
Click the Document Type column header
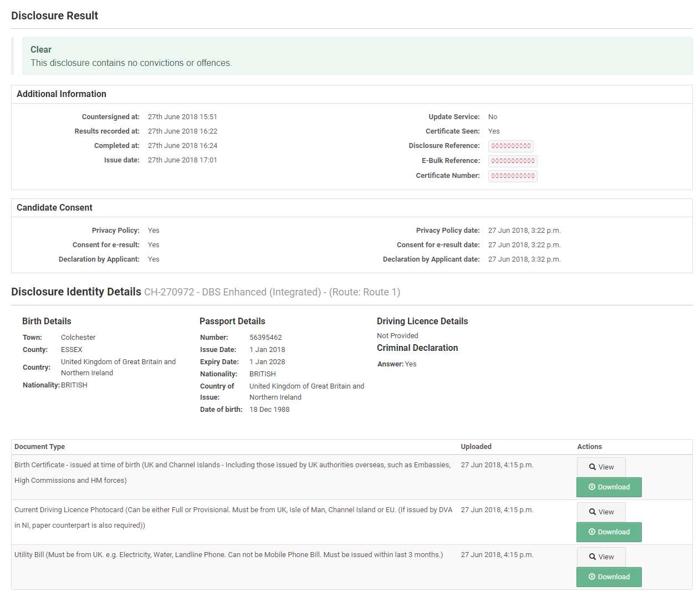(x=39, y=447)
